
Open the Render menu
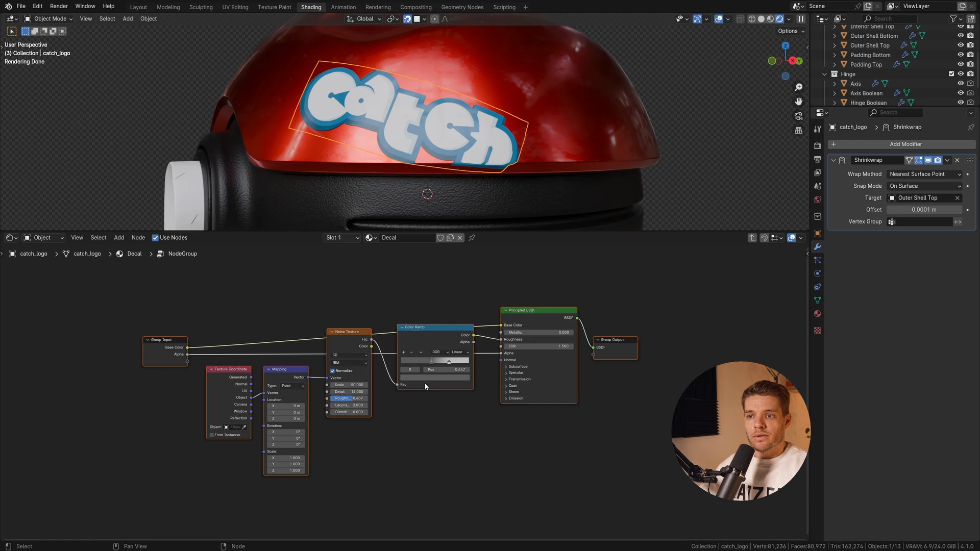click(x=59, y=6)
